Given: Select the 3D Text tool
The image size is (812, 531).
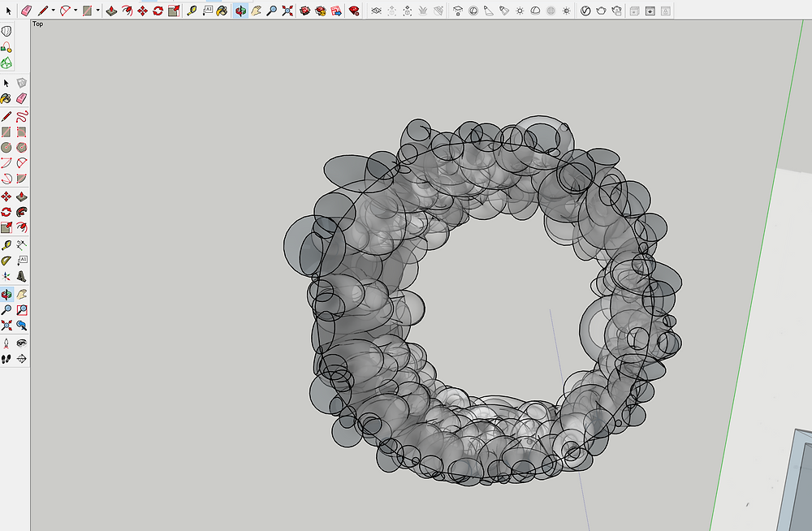Looking at the screenshot, I should [x=21, y=275].
